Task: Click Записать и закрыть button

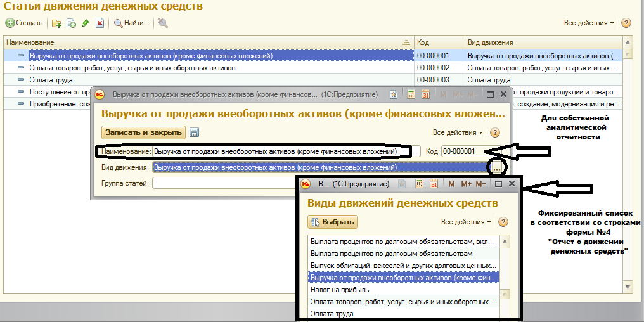Action: (x=144, y=132)
